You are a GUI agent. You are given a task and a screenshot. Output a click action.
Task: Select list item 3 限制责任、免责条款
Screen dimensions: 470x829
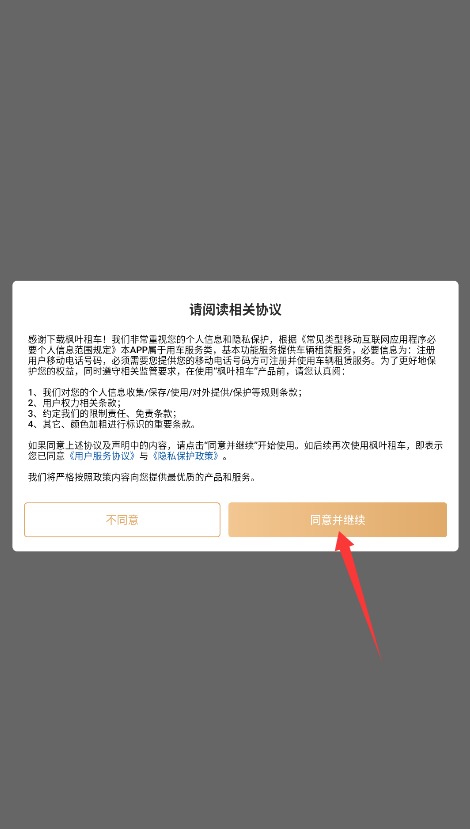[102, 413]
